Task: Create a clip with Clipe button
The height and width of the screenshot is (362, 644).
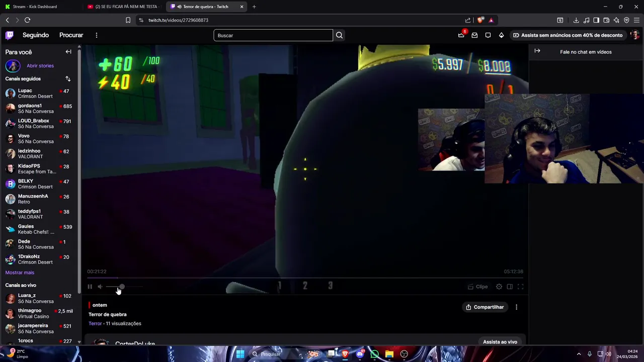Action: pos(477,287)
